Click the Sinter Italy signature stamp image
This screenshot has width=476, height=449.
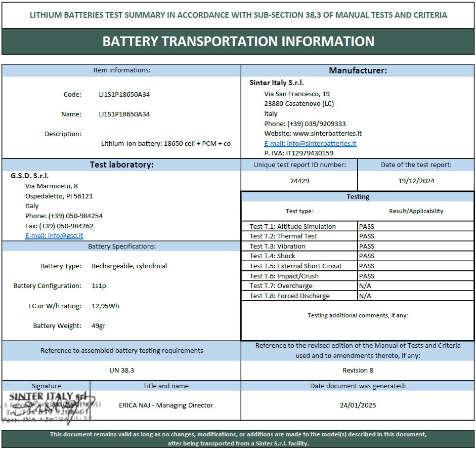[x=47, y=406]
